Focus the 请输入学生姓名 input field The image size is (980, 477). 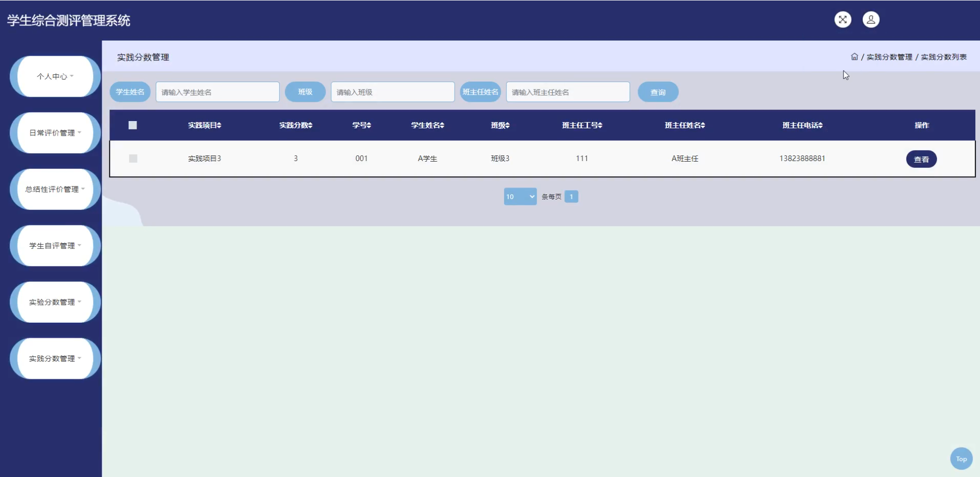(217, 92)
